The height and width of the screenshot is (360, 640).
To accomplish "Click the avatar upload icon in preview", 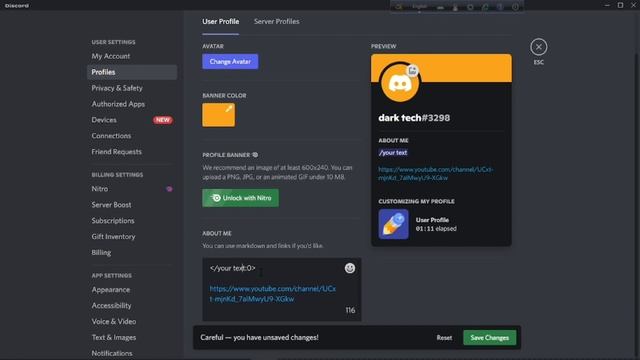I will 413,71.
